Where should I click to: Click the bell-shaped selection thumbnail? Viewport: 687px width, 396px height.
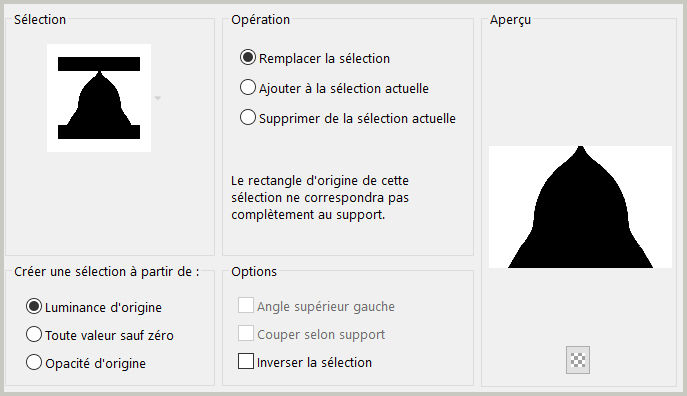tap(99, 98)
